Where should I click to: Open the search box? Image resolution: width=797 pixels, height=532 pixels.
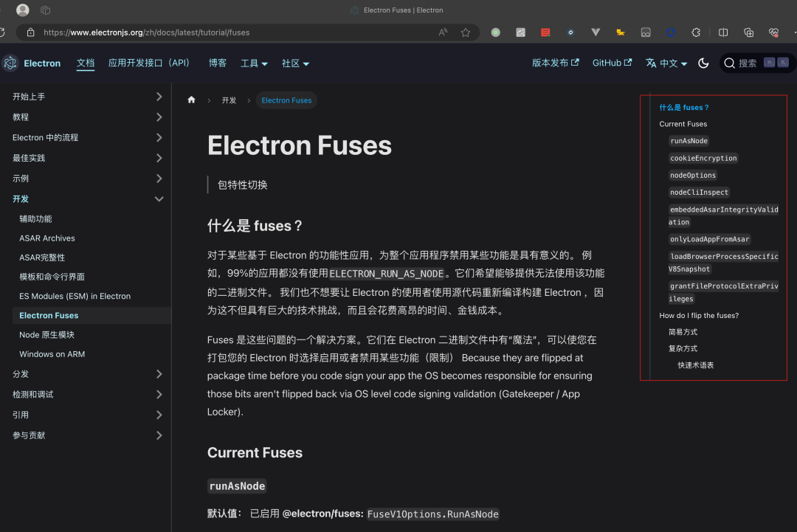tap(757, 63)
